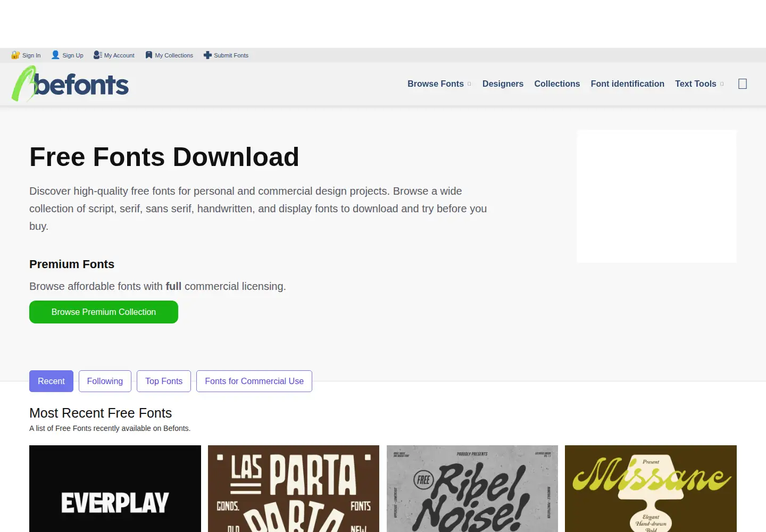This screenshot has height=532, width=766.
Task: Click Browse Premium Collection button
Action: 104,312
